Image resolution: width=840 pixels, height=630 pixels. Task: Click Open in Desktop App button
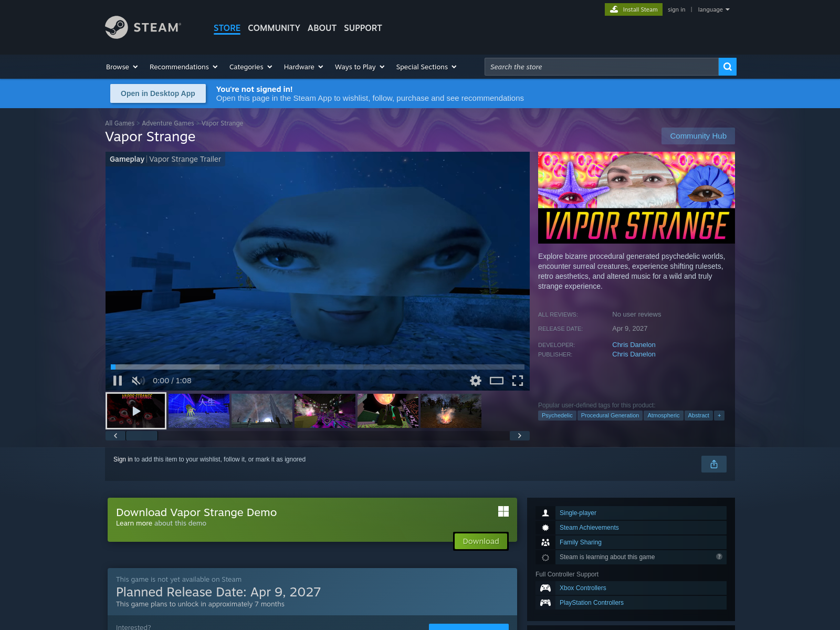pyautogui.click(x=158, y=93)
